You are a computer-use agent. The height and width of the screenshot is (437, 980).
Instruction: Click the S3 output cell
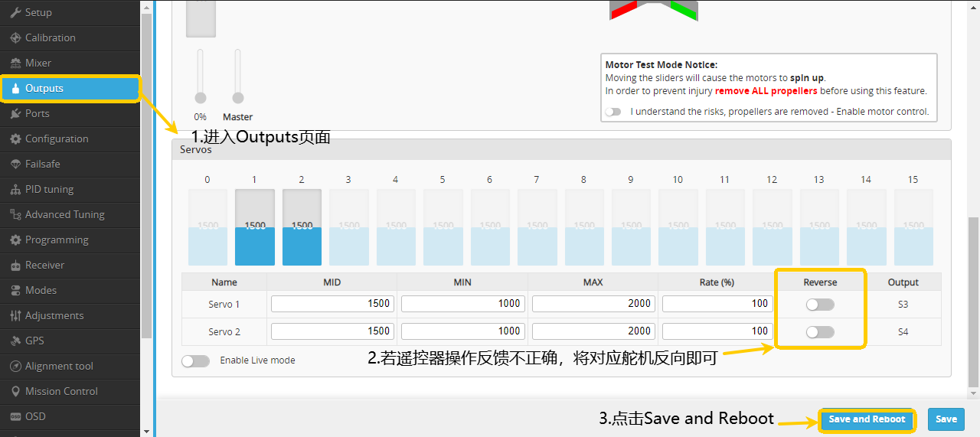pyautogui.click(x=903, y=305)
